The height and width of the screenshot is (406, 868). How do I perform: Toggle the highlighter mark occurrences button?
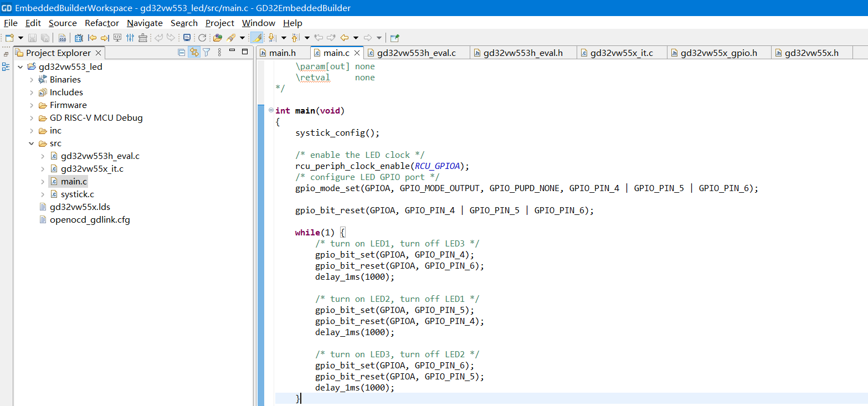(x=256, y=38)
